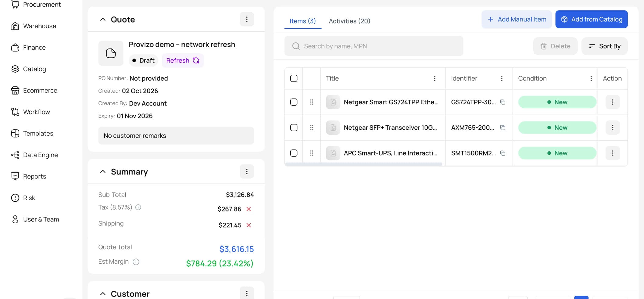Screen dimensions: 644x299
Task: Check the Netgear SFP+ Transceiver row checkbox
Action: 294,128
